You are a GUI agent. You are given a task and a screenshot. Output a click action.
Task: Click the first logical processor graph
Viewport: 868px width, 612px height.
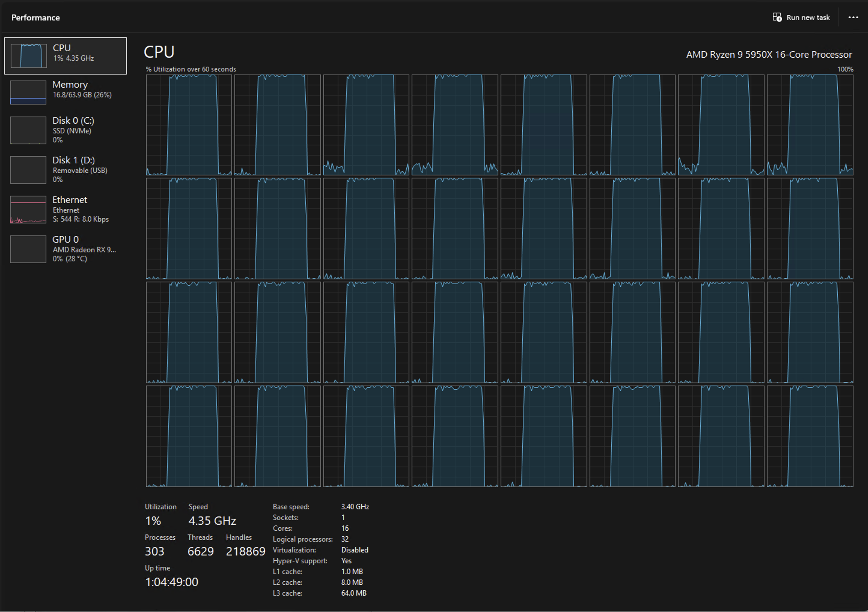point(189,125)
